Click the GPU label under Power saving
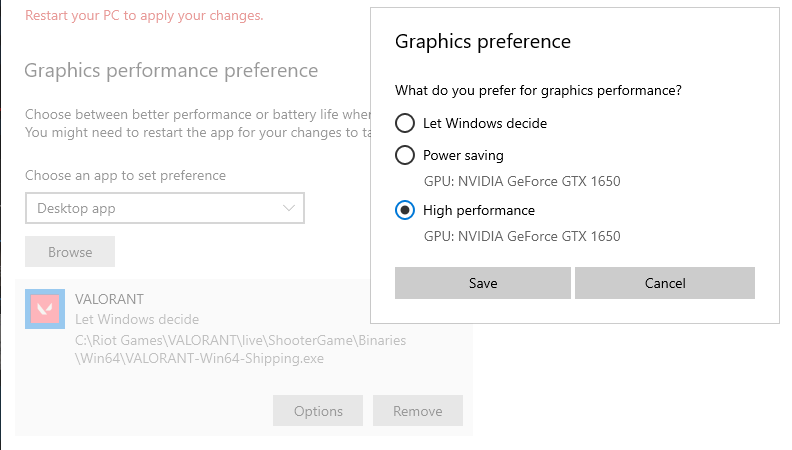 [x=522, y=181]
